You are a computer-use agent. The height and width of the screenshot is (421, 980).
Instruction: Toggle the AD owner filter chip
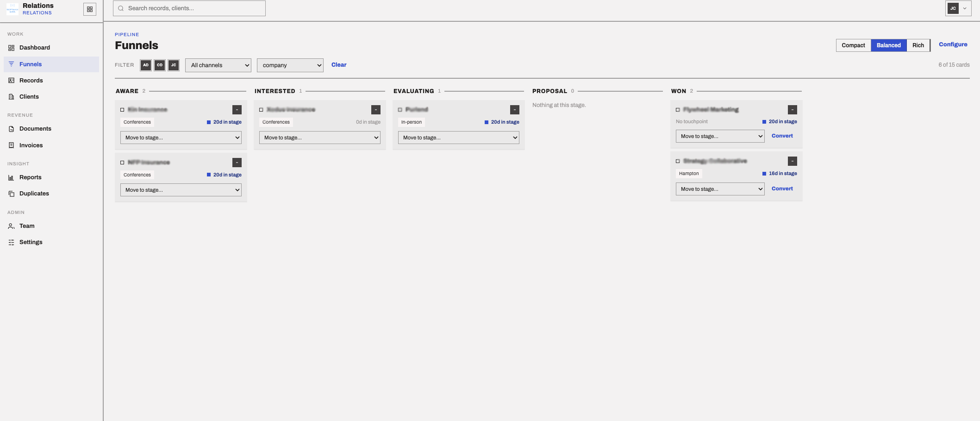(146, 65)
